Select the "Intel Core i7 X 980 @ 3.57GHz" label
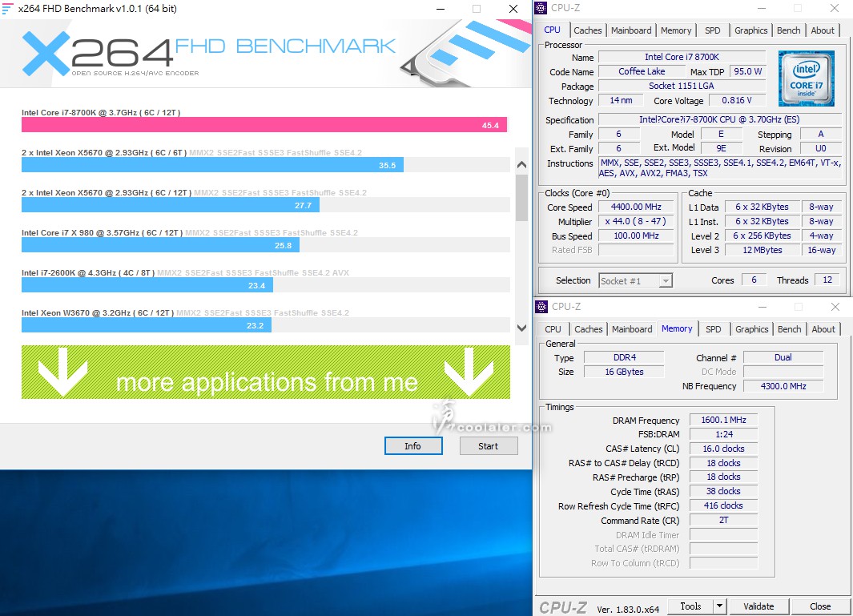 [x=103, y=232]
